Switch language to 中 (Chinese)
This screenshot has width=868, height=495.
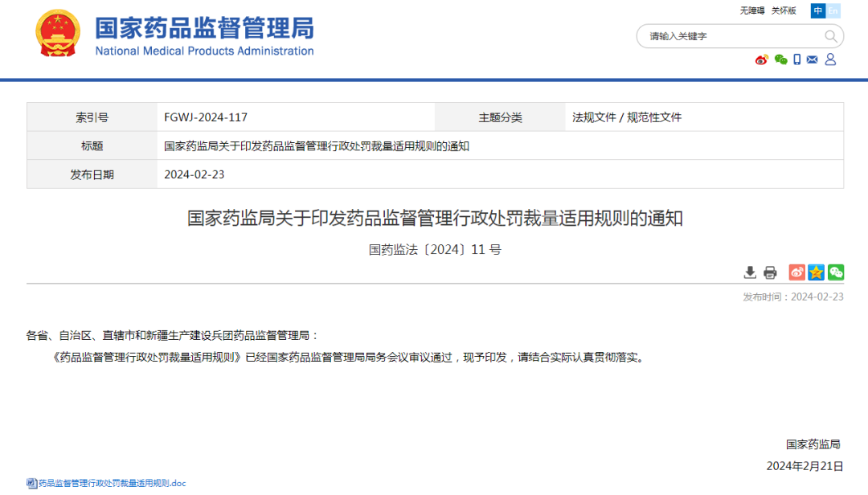click(818, 10)
